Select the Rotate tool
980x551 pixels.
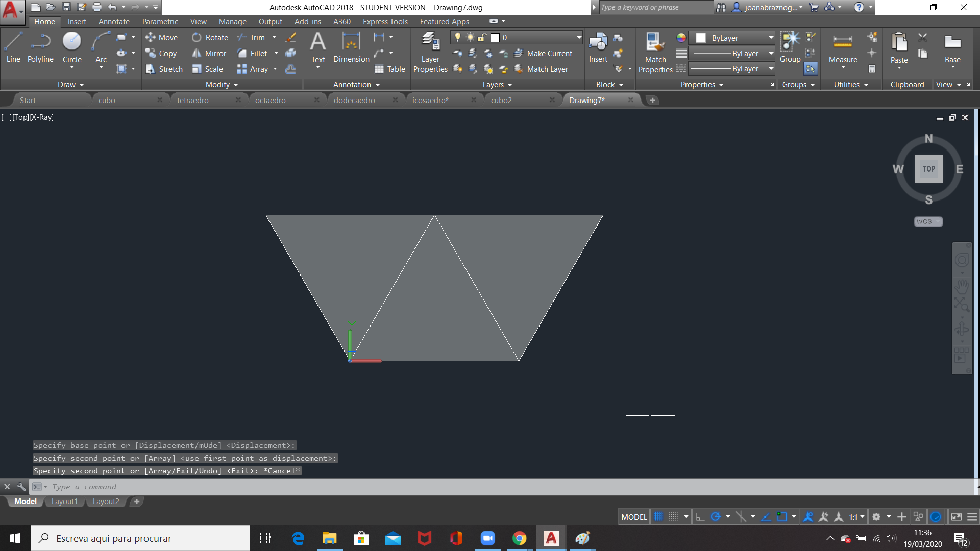coord(210,38)
